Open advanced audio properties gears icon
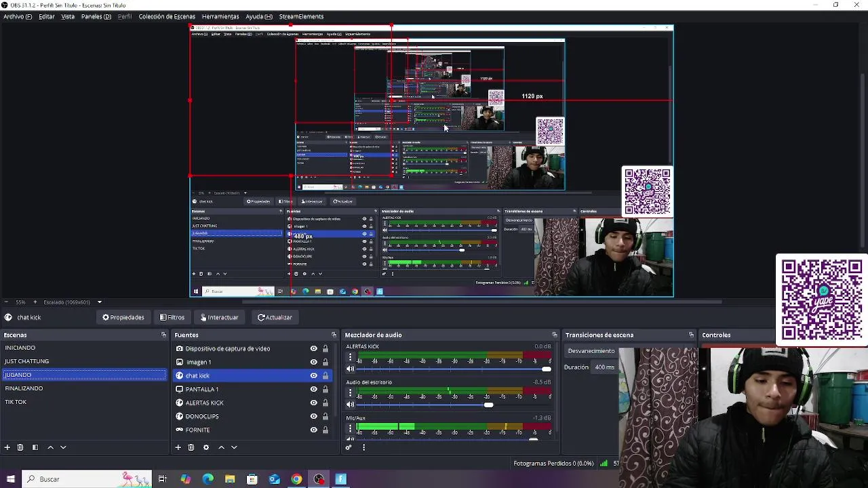 349,447
